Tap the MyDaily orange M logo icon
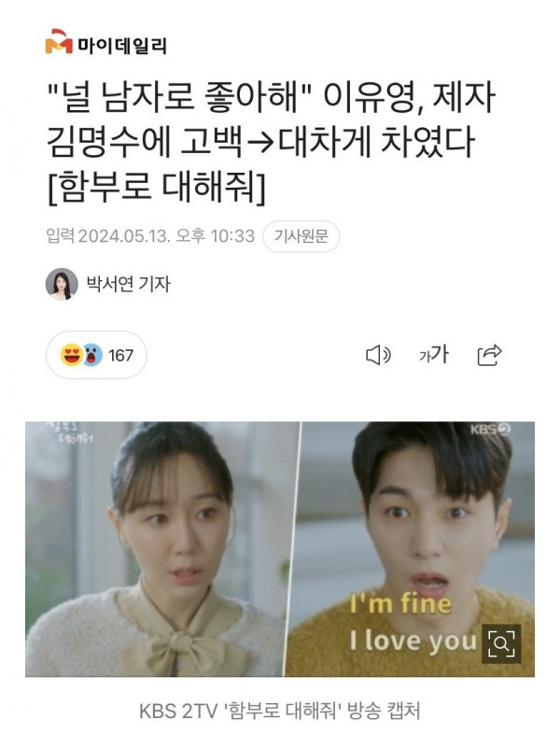Viewport: 560px width, 748px height. [59, 41]
